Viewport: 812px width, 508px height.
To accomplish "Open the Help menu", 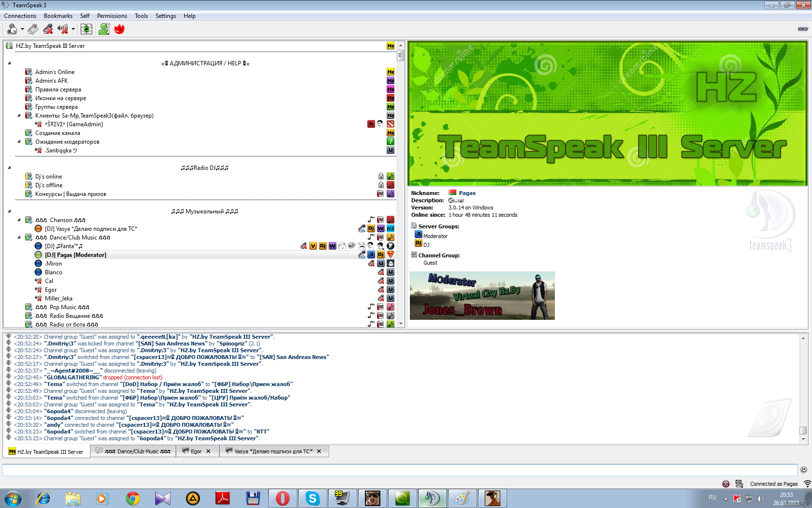I will (189, 16).
